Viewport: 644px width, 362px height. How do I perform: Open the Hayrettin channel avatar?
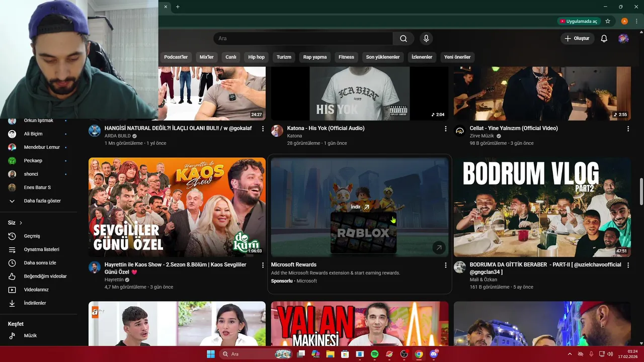(x=95, y=267)
